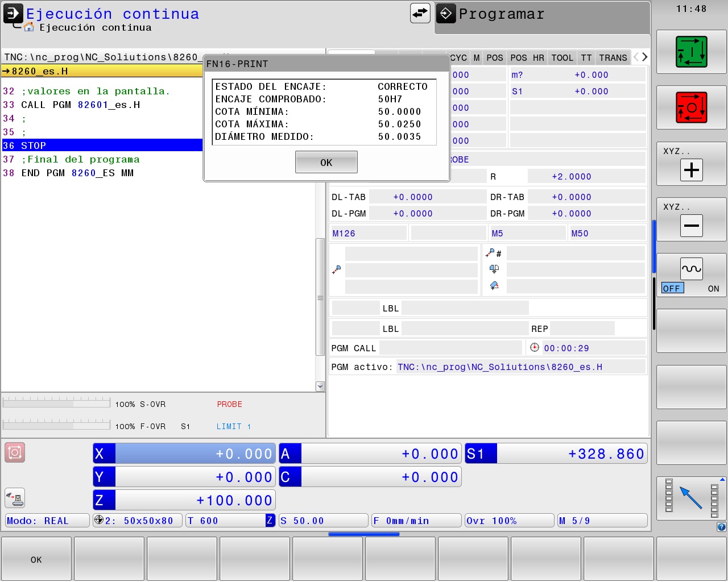Select line 33 CALL PGM 82601_es.H

click(102, 105)
